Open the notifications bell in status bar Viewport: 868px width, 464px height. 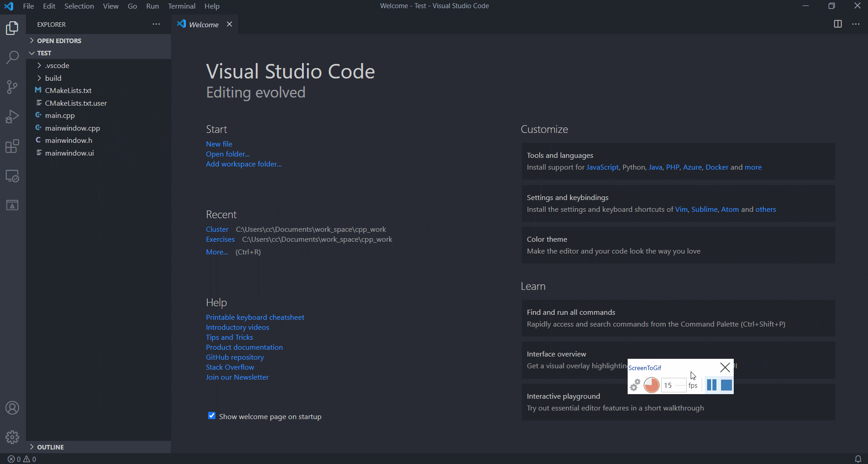pyautogui.click(x=858, y=459)
